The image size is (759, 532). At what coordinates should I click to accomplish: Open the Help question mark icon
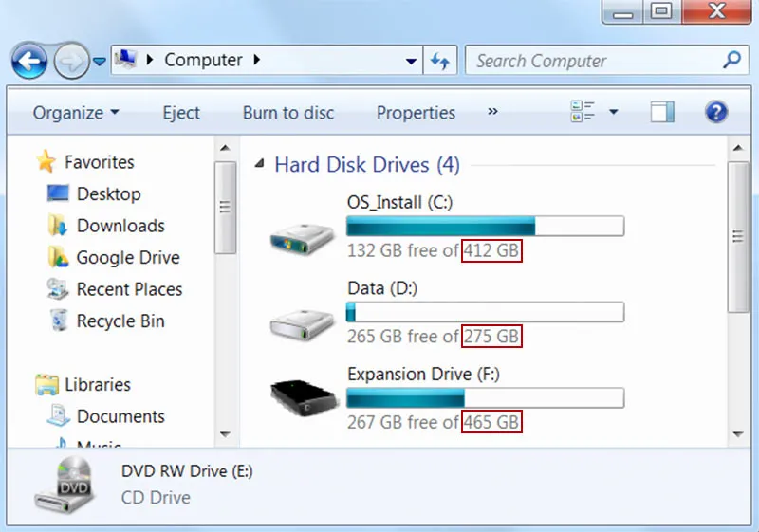click(716, 112)
